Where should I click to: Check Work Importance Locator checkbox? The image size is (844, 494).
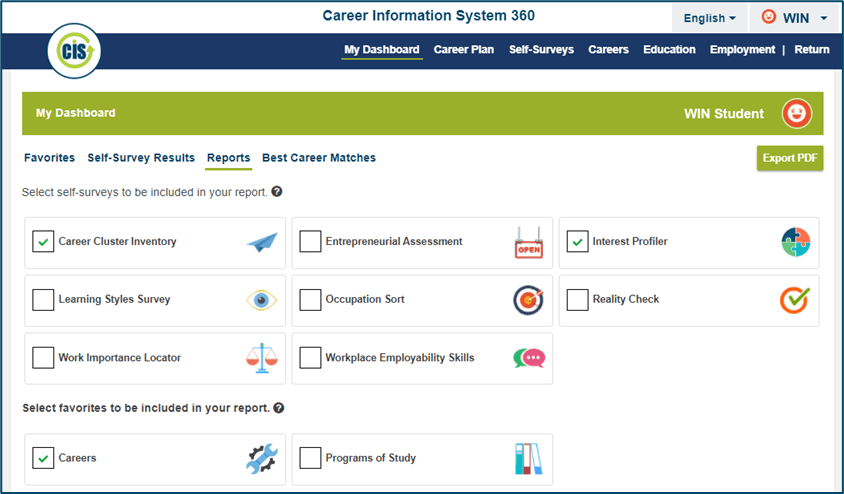43,358
